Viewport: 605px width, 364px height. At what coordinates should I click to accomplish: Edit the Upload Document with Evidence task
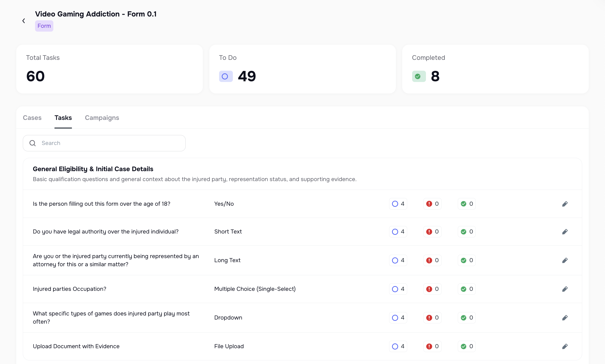click(x=565, y=346)
